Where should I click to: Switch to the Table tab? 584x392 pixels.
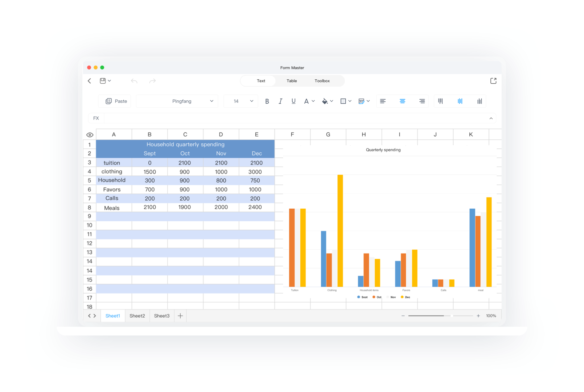(291, 81)
